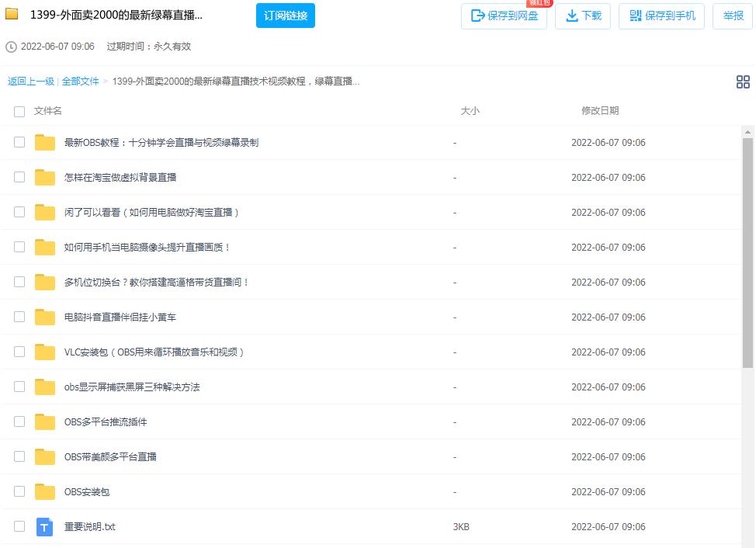Check the box for 怎样在淘宝做虚拟背景直播

(19, 177)
